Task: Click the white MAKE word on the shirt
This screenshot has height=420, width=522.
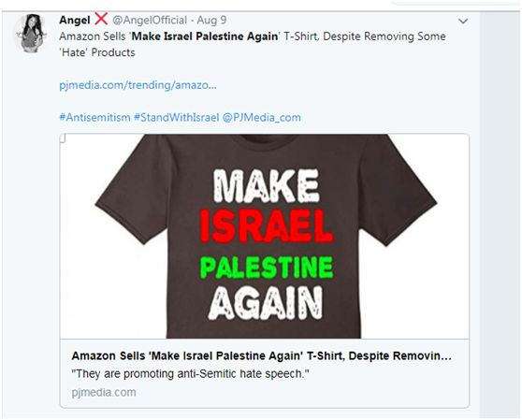Action: click(266, 185)
